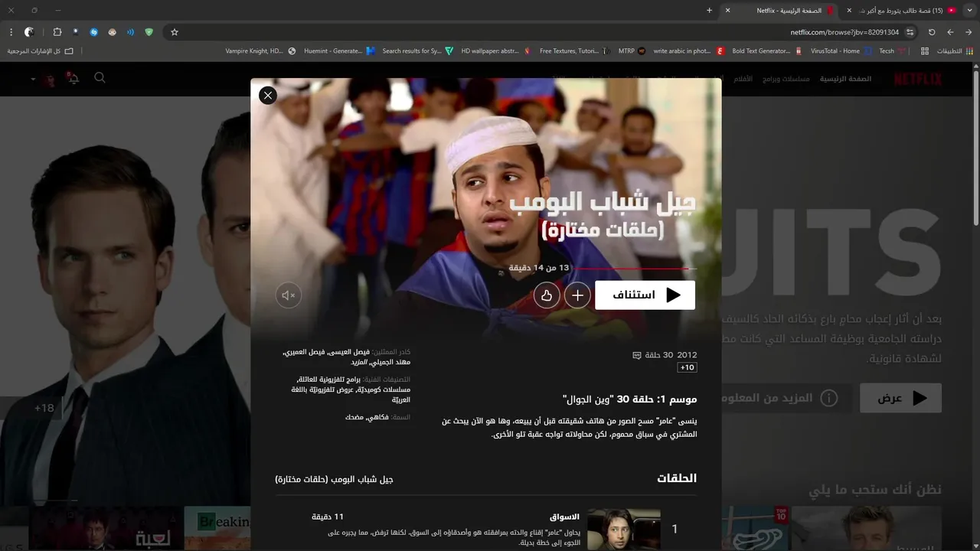980x551 pixels.
Task: Open Chrome extensions puzzle icon
Action: (x=57, y=32)
